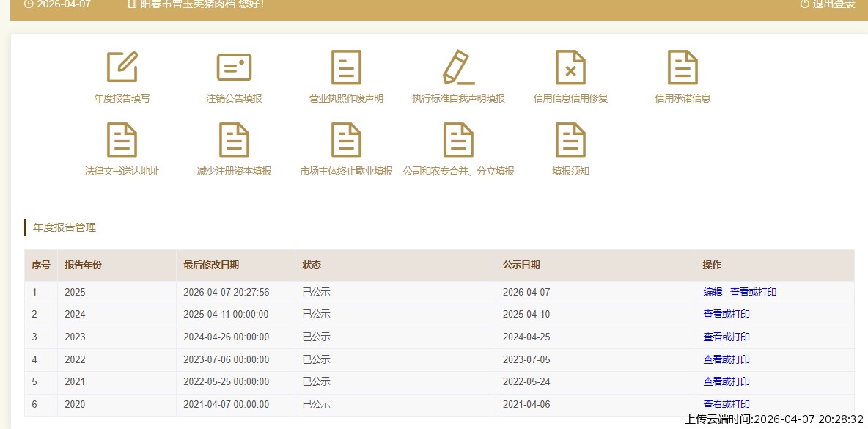Open 查看或打印 for the 2020 report
The height and width of the screenshot is (429, 868).
pyautogui.click(x=727, y=404)
